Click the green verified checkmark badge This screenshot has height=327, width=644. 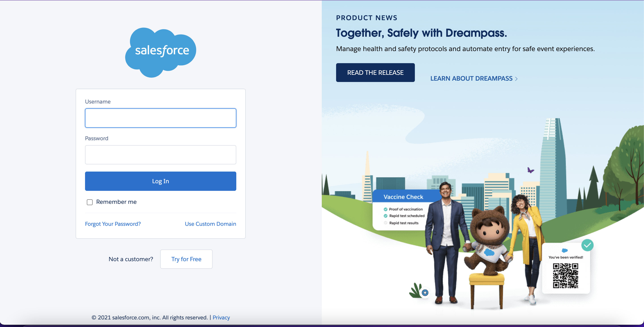[587, 245]
